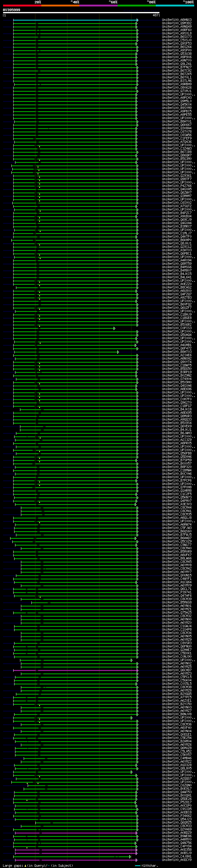Viewport: 197px width, 868px height.
Task: Open hit UniRef100_A8HNX3
Action: click(177, 20)
